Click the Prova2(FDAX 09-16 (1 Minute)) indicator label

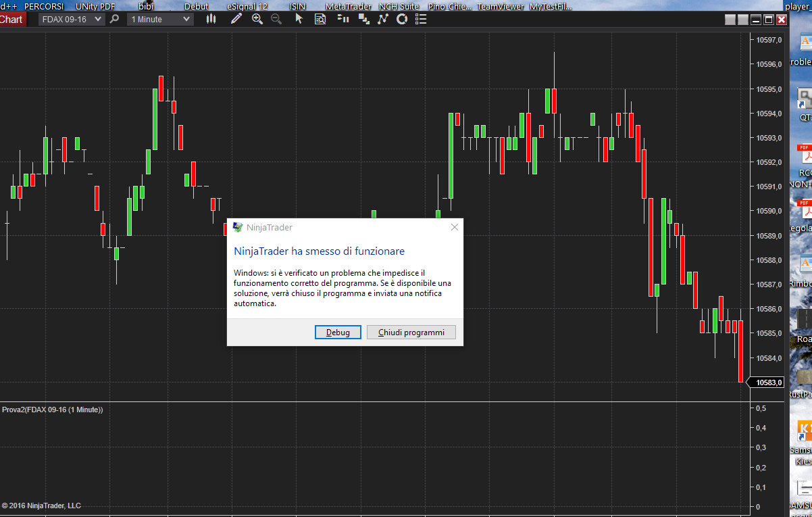coord(53,410)
